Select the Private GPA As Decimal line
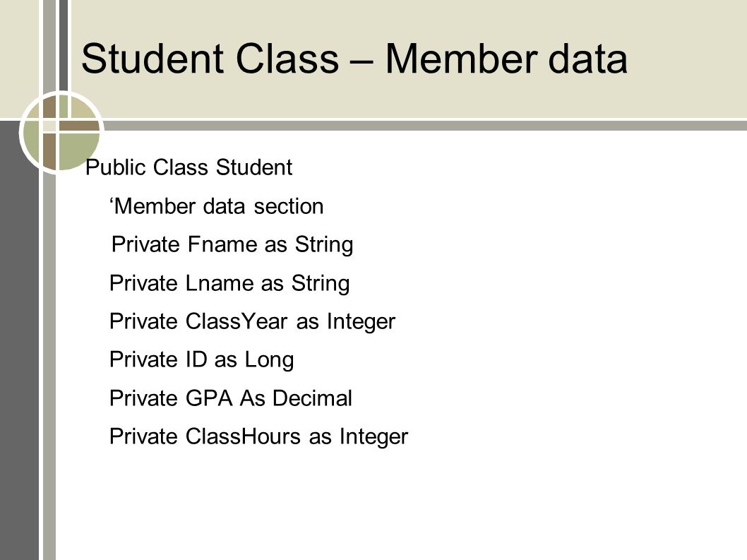The image size is (747, 560). (x=231, y=398)
